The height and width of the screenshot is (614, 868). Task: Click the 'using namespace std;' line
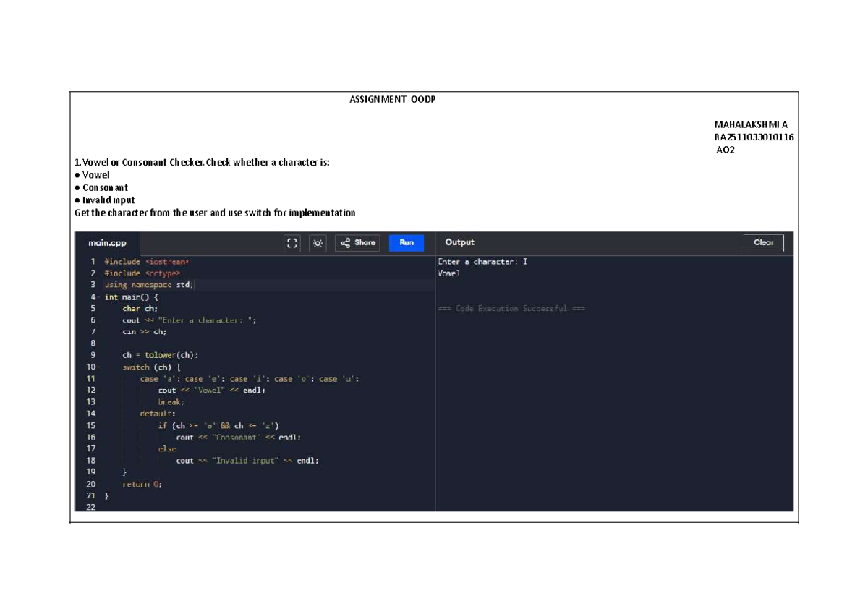(149, 285)
